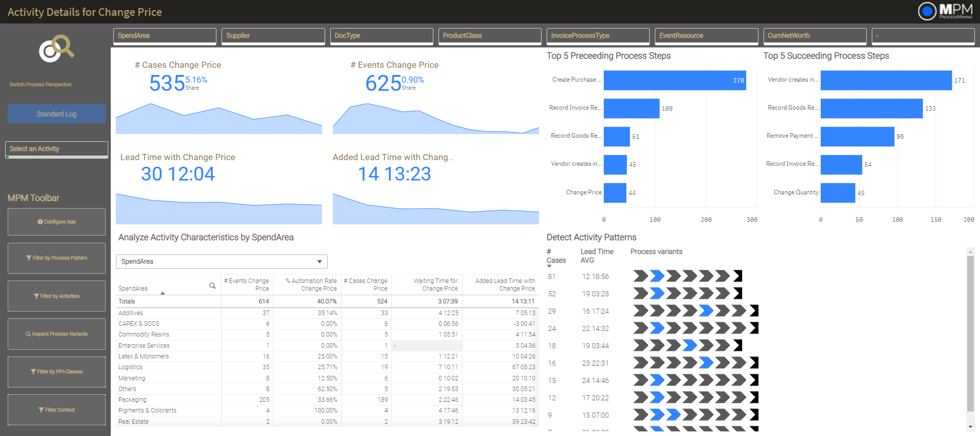This screenshot has height=436, width=980.
Task: Select the Marketing row
Action: pyautogui.click(x=327, y=378)
